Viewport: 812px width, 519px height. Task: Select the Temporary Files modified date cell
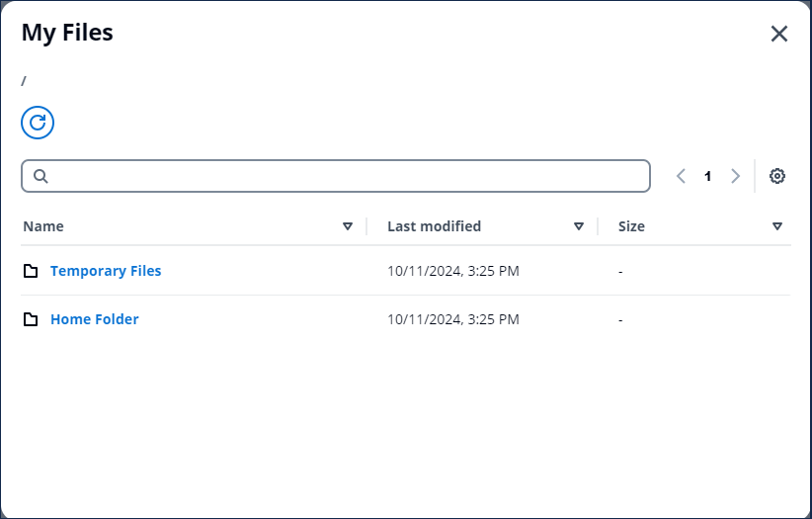[x=453, y=271]
